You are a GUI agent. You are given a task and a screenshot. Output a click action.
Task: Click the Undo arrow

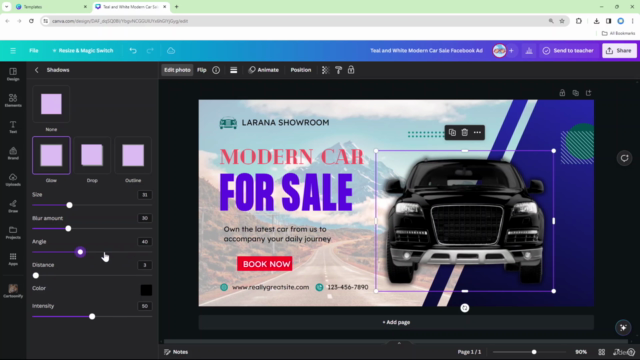click(133, 51)
